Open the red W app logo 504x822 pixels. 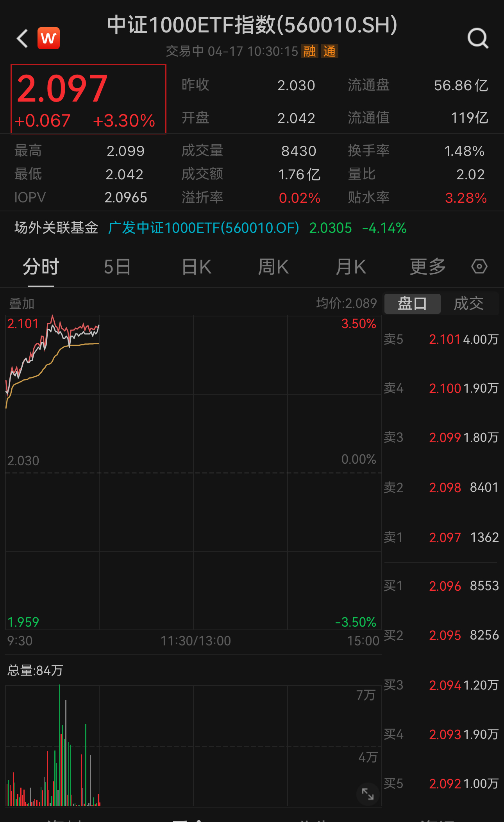(x=49, y=38)
